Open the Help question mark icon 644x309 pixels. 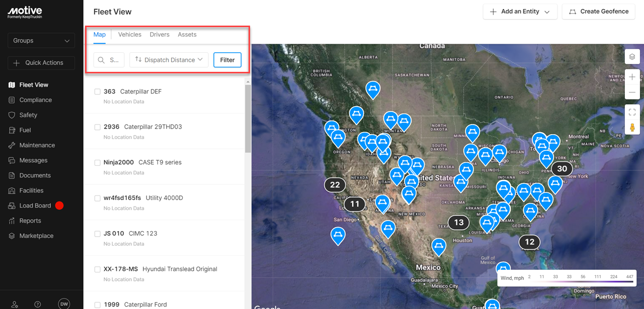(x=37, y=303)
